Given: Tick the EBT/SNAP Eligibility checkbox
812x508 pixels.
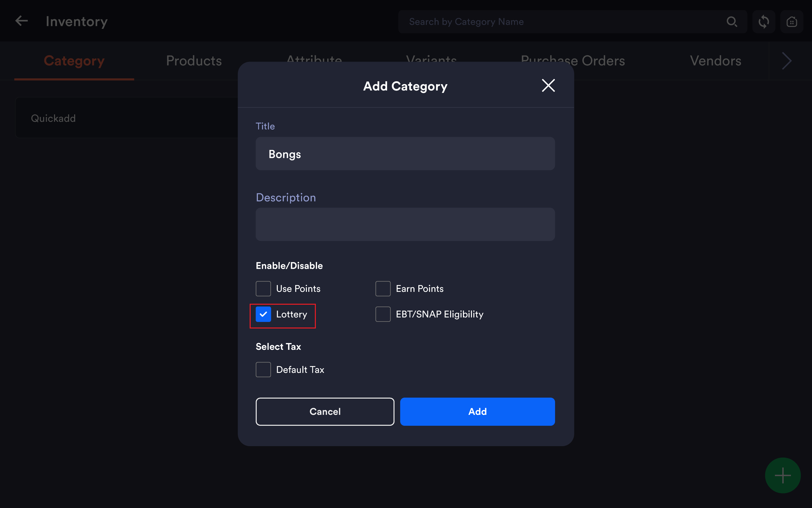Looking at the screenshot, I should tap(383, 314).
